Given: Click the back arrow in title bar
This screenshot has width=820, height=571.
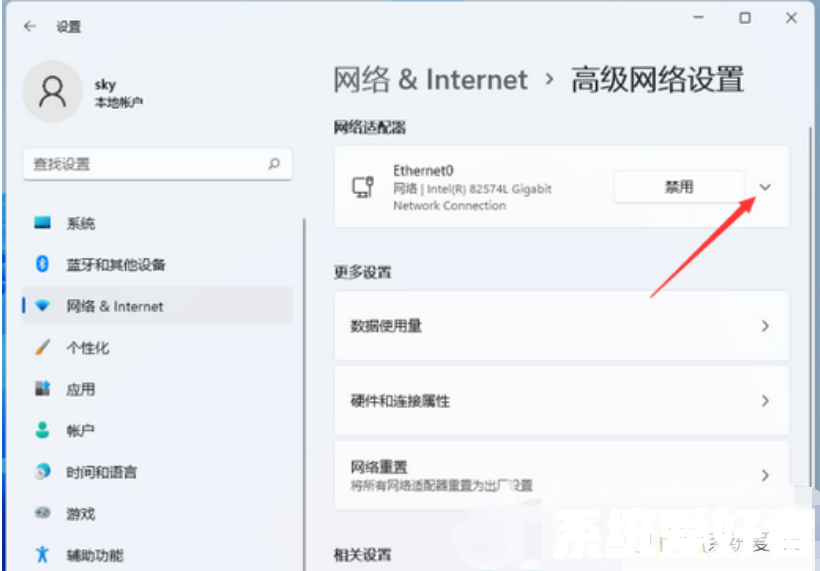Looking at the screenshot, I should [x=30, y=27].
